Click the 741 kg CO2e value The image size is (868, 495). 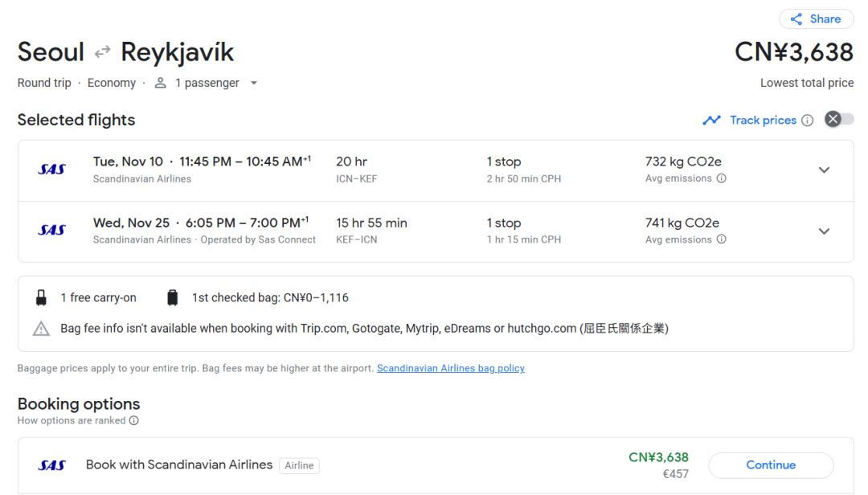(682, 223)
